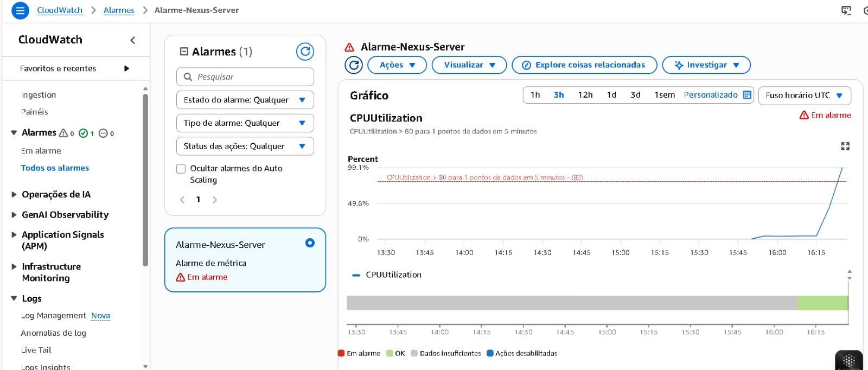Collapse the CloudWatch sidebar with the arrow icon
Viewport: 868px width, 370px height.
pos(133,40)
